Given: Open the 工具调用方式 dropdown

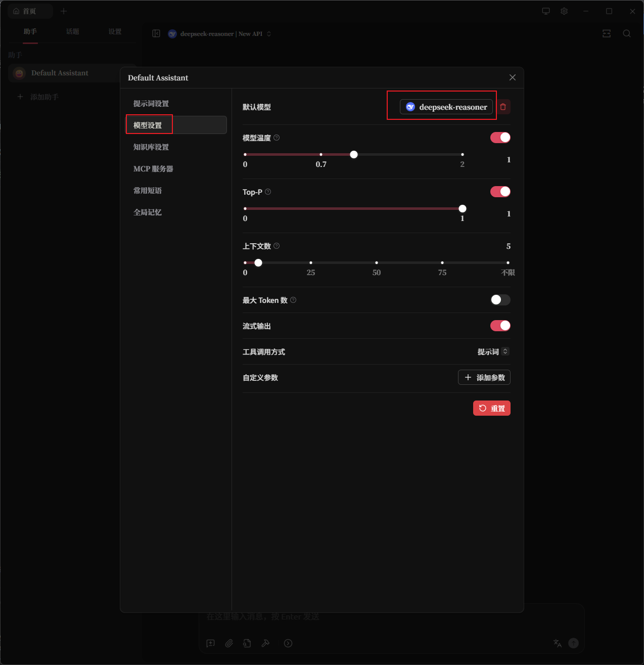Looking at the screenshot, I should point(493,351).
